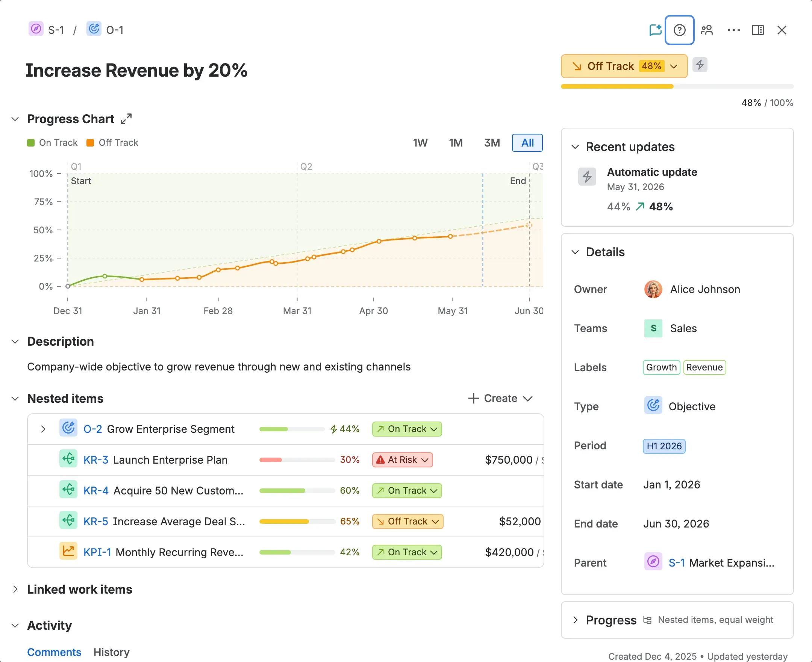This screenshot has height=662, width=812.
Task: Click the auto-progress lightning icon beside 44%
Action: pyautogui.click(x=333, y=429)
